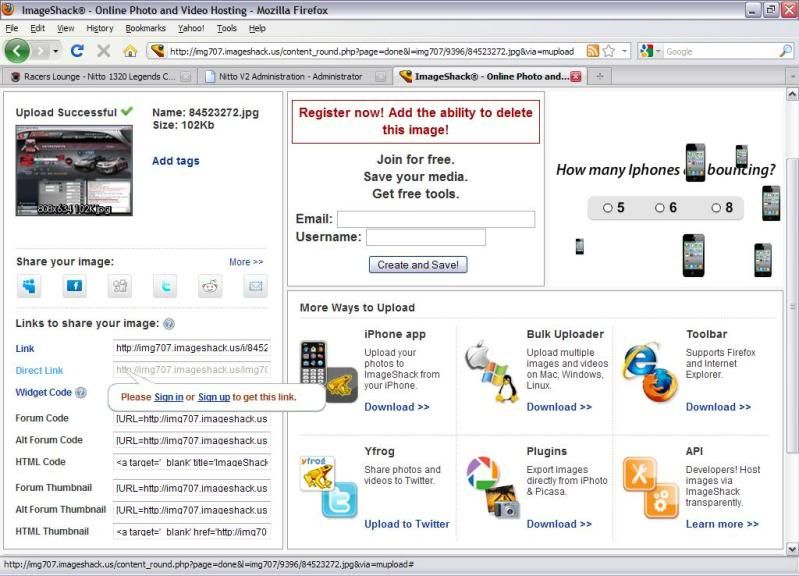Expand more sharing options via More >>
The height and width of the screenshot is (576, 799).
click(246, 262)
